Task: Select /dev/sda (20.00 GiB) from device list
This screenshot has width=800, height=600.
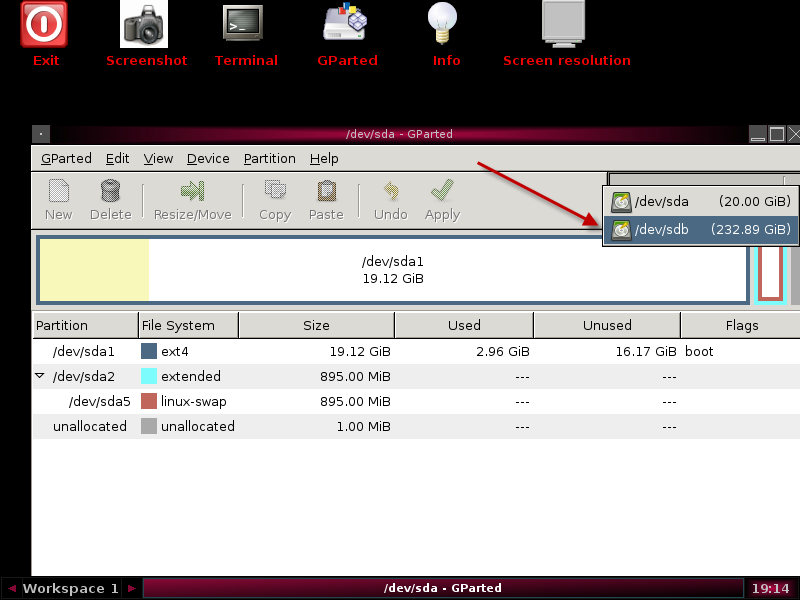Action: coord(701,202)
